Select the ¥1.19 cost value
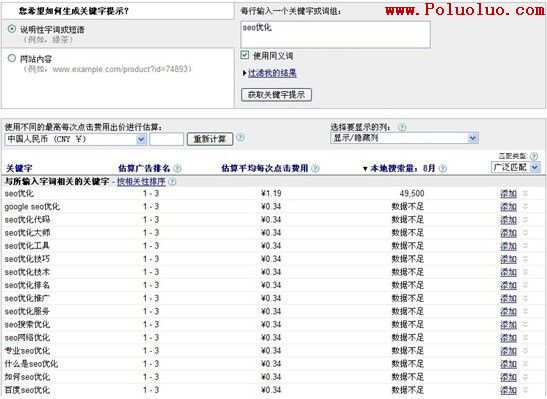This screenshot has width=547, height=399. tap(271, 194)
